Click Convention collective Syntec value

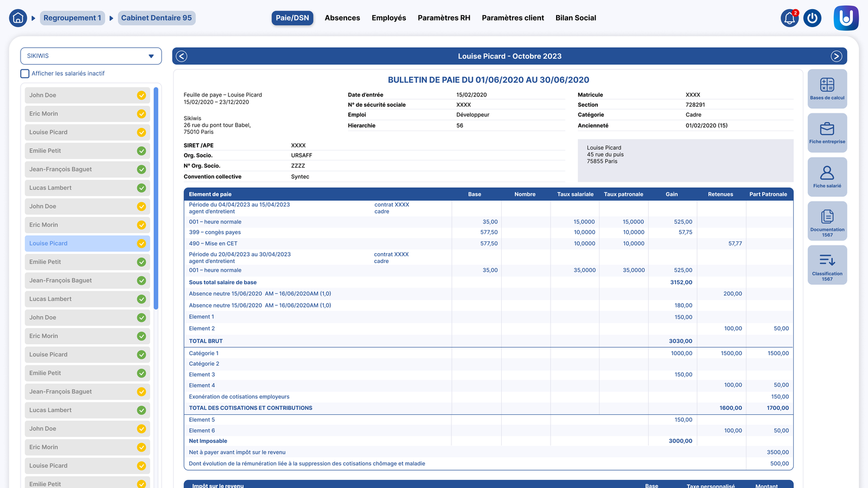tap(300, 177)
